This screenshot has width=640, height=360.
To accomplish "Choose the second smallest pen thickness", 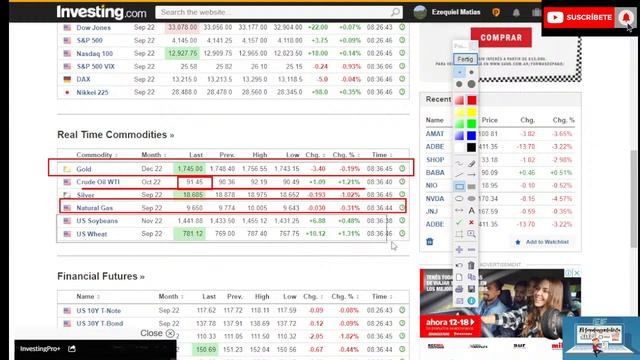I will 471,72.
